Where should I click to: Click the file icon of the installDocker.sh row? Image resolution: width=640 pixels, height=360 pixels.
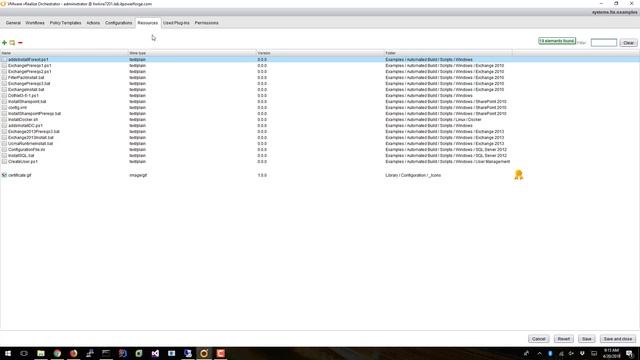pyautogui.click(x=4, y=120)
